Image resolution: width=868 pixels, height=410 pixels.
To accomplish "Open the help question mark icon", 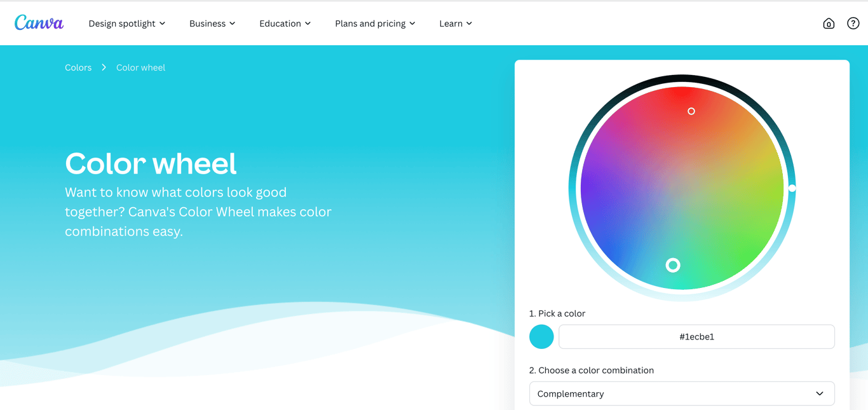I will click(853, 24).
